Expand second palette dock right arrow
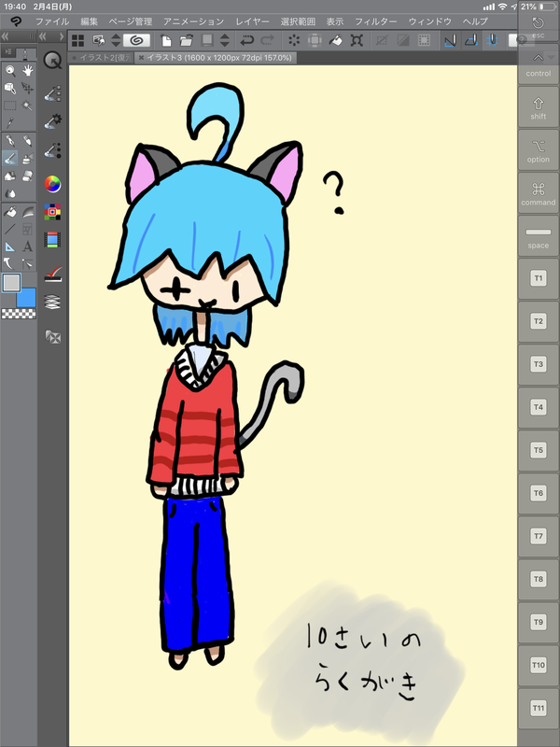 click(60, 37)
